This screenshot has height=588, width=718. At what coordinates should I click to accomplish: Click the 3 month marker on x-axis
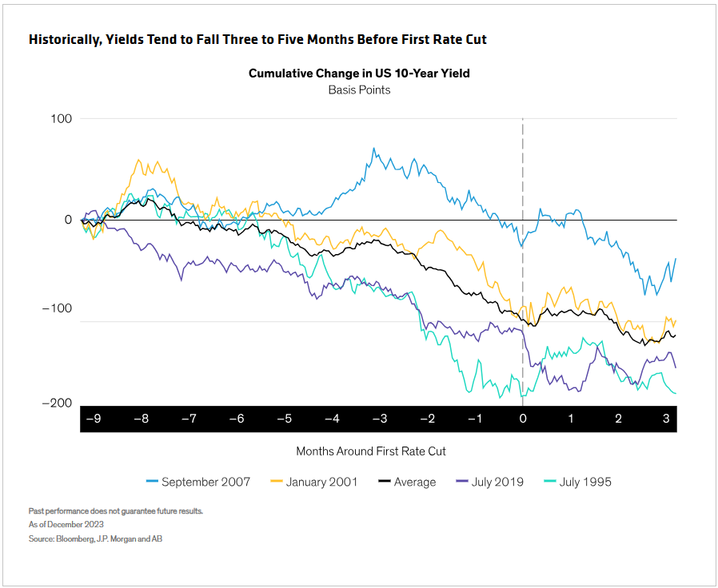666,419
